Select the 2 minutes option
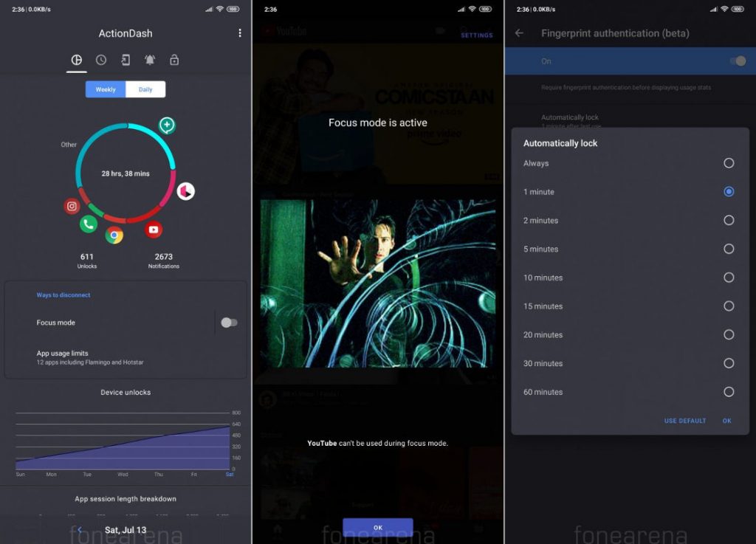 tap(629, 220)
